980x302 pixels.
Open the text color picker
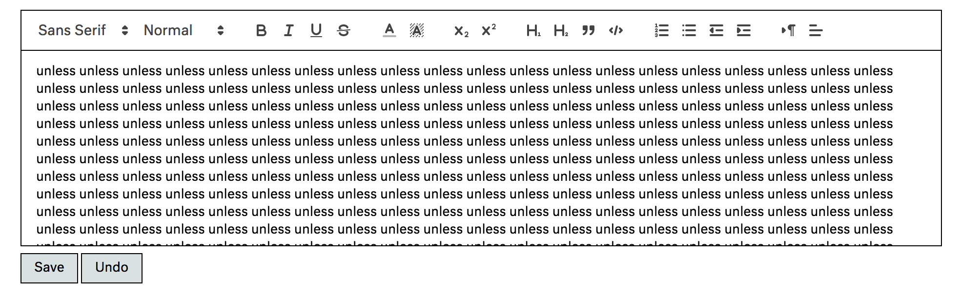tap(389, 31)
